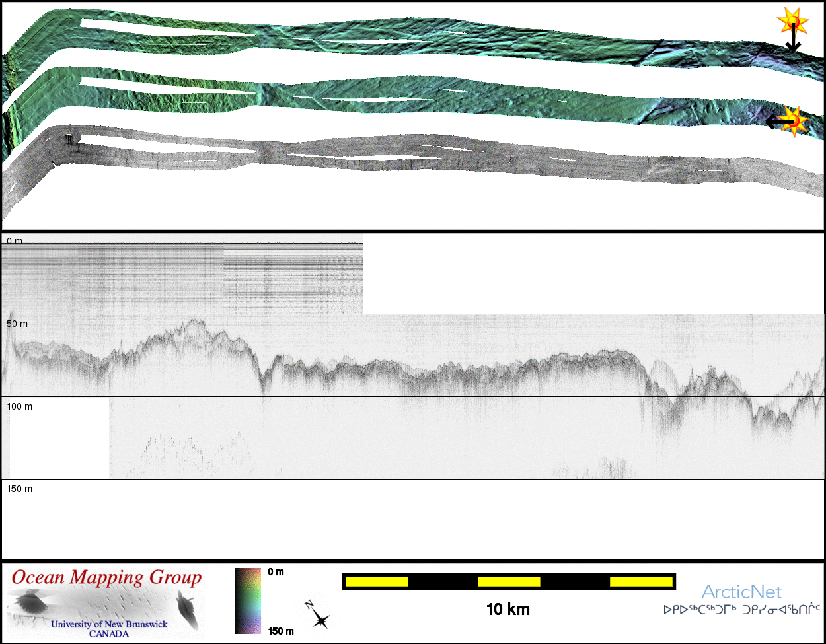This screenshot has height=644, width=826.
Task: Click the rightmost yellow scale bar segment
Action: 641,581
